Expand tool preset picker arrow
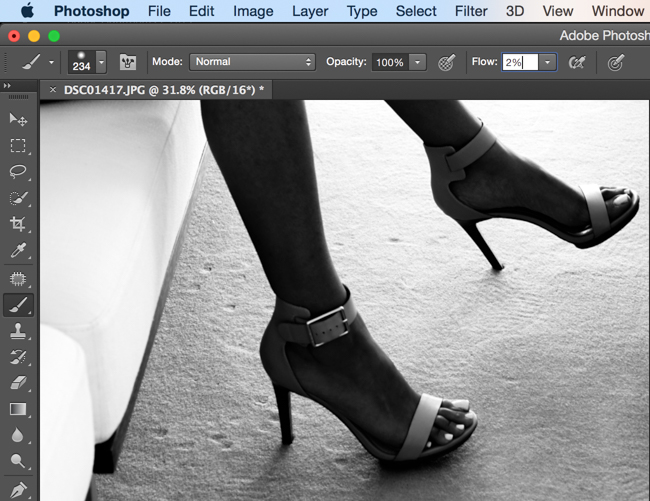This screenshot has width=650, height=501. (51, 63)
